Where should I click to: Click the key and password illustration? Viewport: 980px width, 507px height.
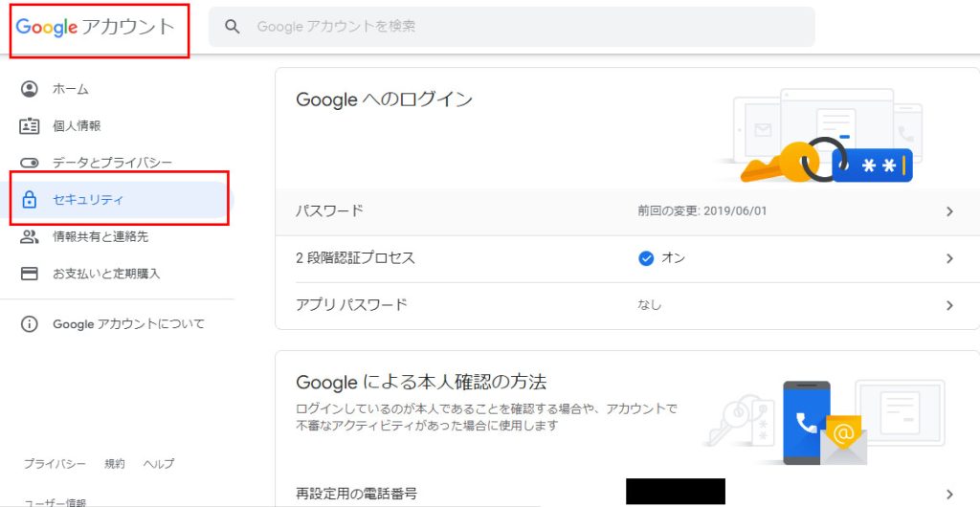click(x=819, y=135)
